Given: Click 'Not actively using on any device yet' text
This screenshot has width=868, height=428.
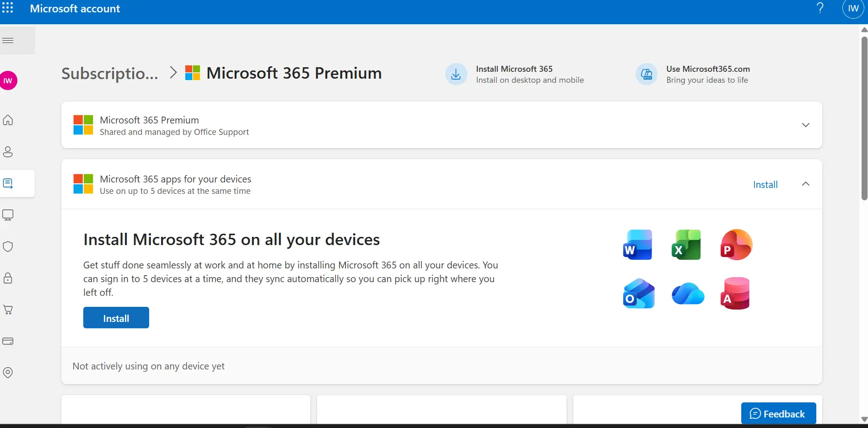Looking at the screenshot, I should [149, 366].
